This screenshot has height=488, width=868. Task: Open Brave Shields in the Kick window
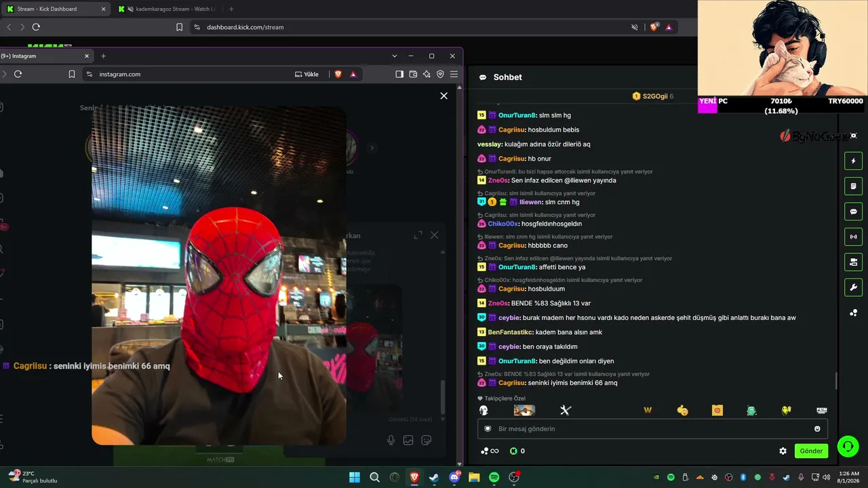pos(654,27)
